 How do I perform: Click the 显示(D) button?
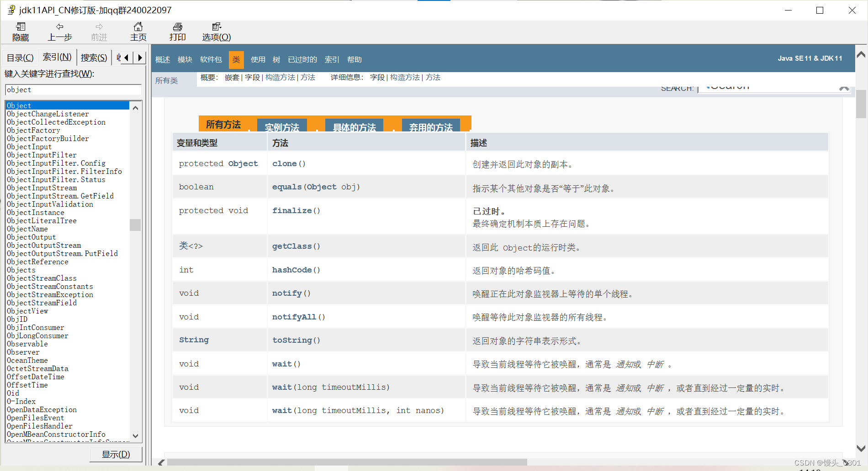tap(116, 454)
